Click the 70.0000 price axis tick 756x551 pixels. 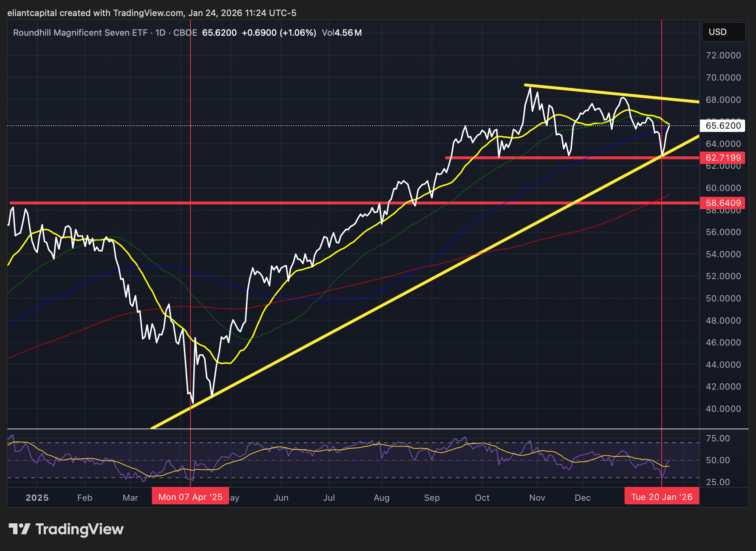click(723, 78)
